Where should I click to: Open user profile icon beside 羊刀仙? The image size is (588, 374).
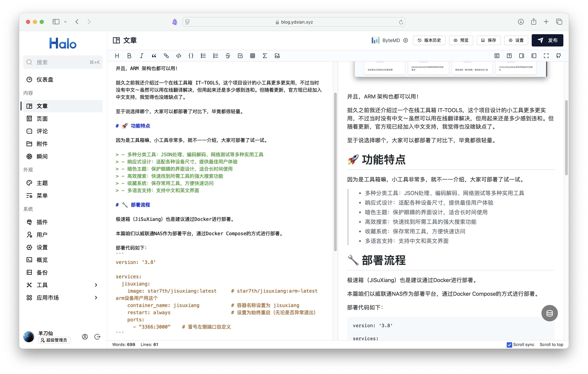point(85,337)
